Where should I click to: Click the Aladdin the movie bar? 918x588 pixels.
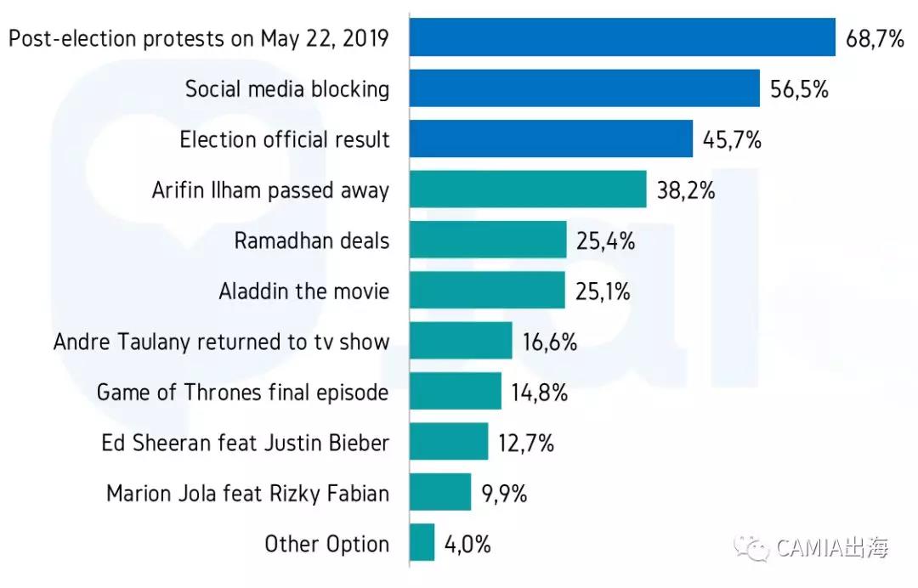click(487, 291)
